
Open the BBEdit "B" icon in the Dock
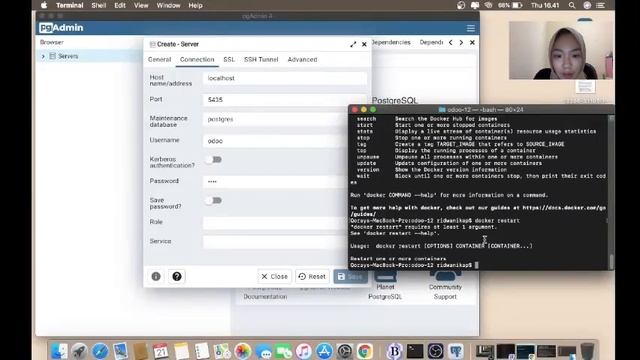[x=394, y=351]
